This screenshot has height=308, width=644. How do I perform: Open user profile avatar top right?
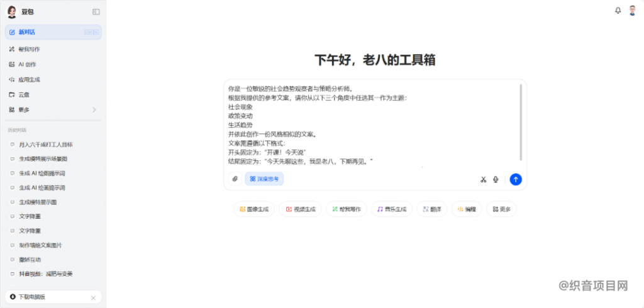[x=633, y=11]
